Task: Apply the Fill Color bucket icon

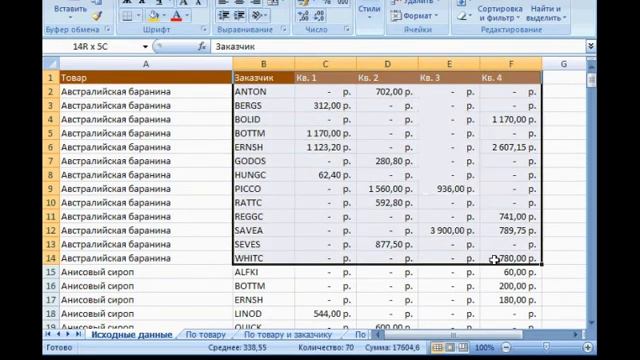Action: click(x=154, y=16)
